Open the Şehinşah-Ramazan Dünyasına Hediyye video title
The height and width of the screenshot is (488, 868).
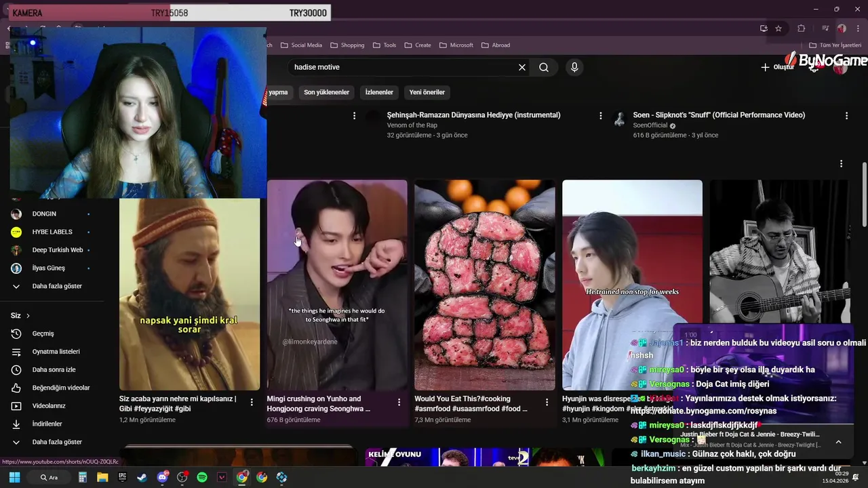point(473,115)
